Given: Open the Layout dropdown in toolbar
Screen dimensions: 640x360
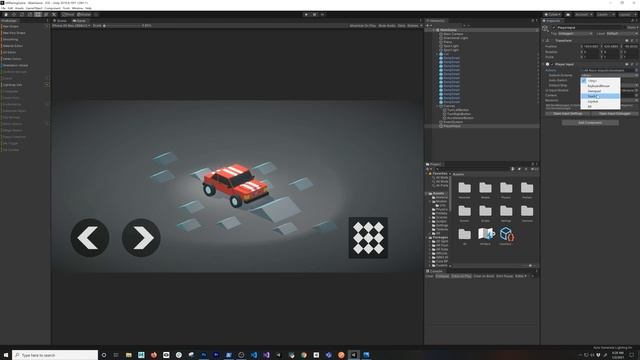Looking at the screenshot, I should coord(627,14).
